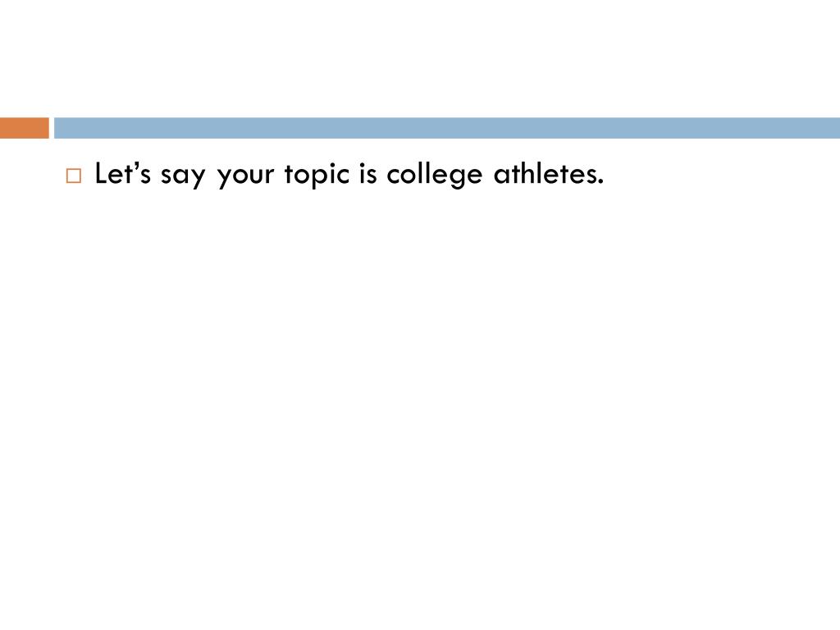This screenshot has height=630, width=840.
Task: Click the capital "L" starting the sentence
Action: click(101, 174)
